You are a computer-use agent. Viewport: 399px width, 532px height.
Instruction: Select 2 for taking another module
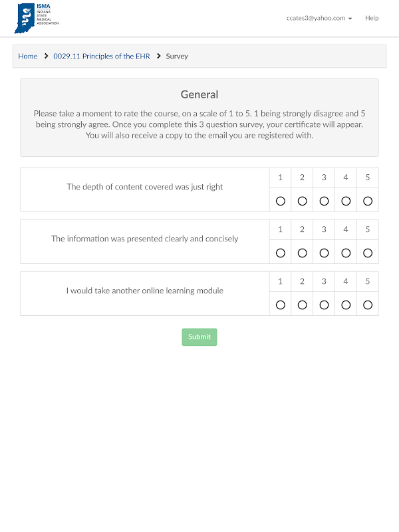302,305
